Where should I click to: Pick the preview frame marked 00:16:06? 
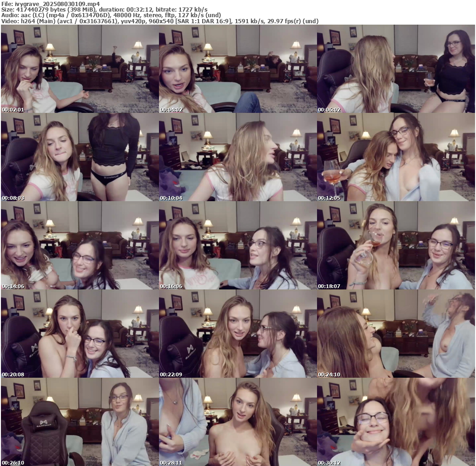(238, 245)
